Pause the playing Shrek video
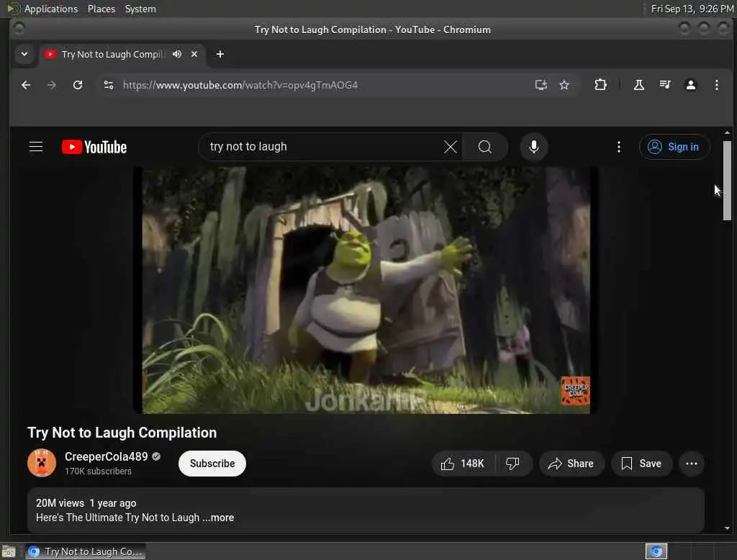This screenshot has height=560, width=737. (x=366, y=290)
